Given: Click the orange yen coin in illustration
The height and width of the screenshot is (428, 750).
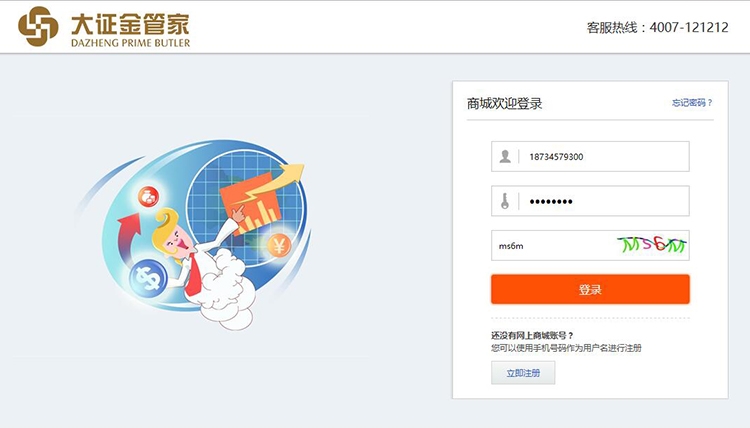Looking at the screenshot, I should point(279,246).
